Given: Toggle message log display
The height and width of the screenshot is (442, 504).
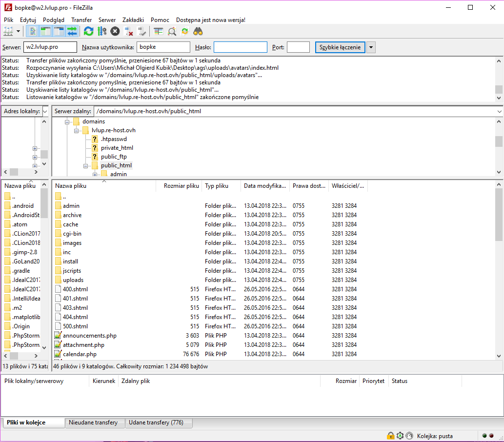Looking at the screenshot, I should tap(33, 32).
